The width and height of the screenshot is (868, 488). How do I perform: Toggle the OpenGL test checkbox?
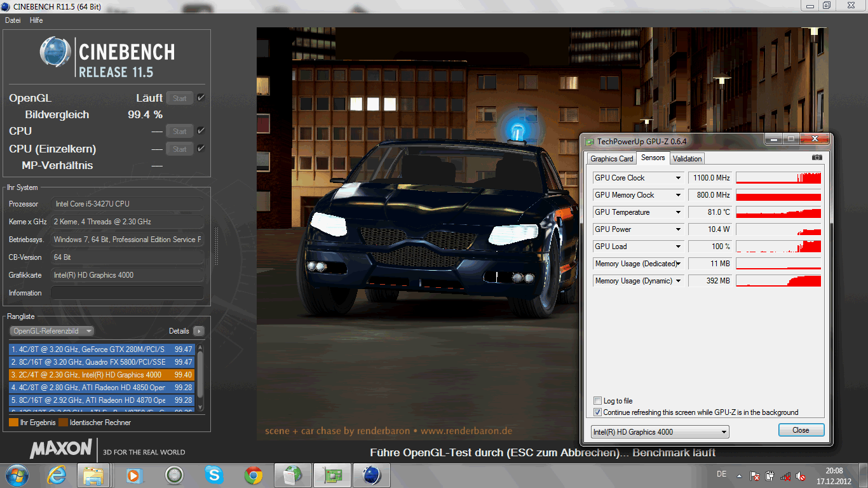pyautogui.click(x=201, y=98)
